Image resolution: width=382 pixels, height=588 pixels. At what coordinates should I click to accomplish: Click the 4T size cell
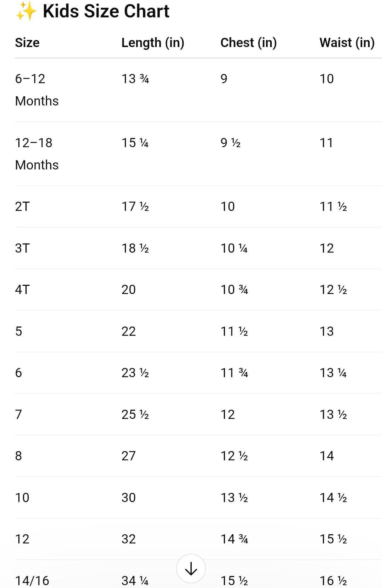click(x=22, y=290)
